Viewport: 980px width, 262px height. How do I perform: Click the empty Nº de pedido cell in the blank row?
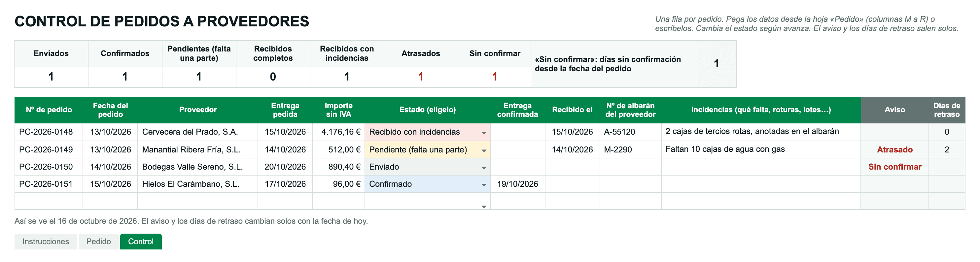[49, 201]
